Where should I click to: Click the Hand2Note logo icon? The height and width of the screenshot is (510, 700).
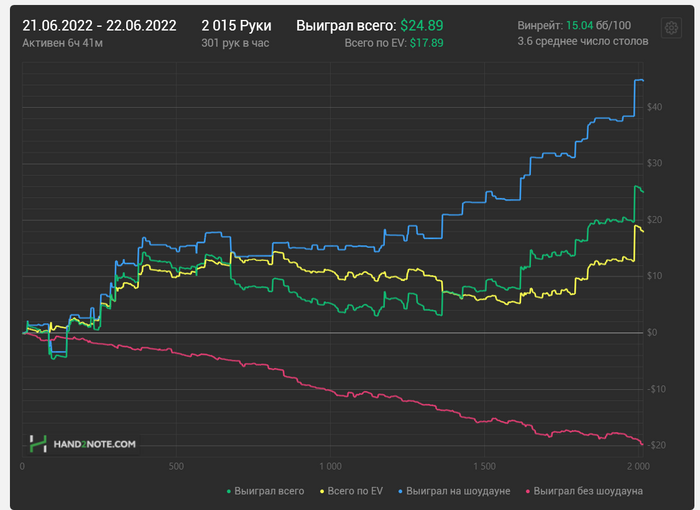pyautogui.click(x=38, y=443)
